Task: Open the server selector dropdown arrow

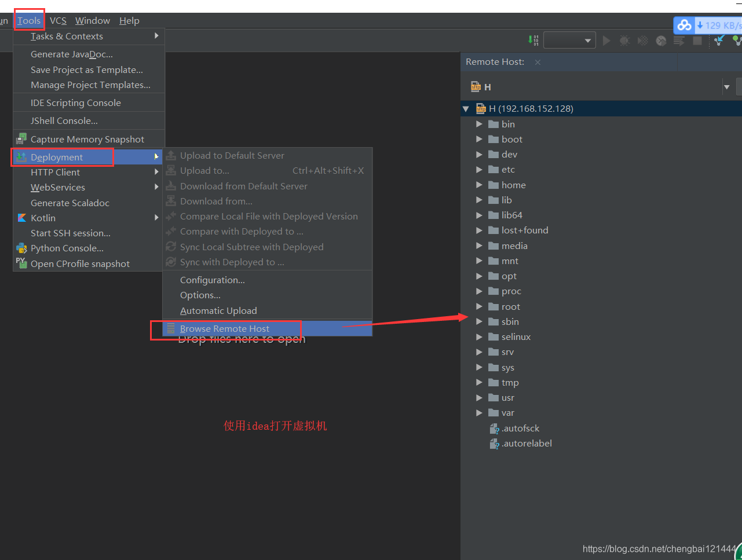Action: pos(726,87)
